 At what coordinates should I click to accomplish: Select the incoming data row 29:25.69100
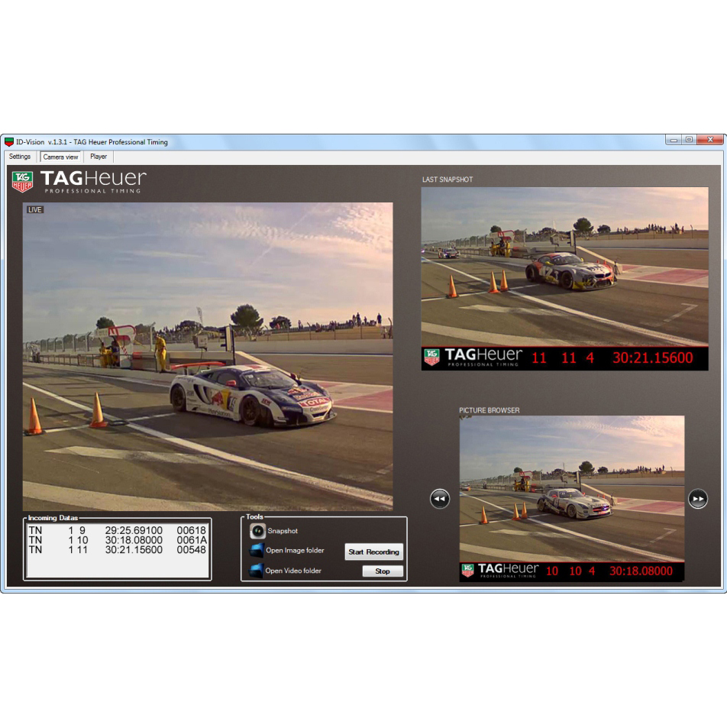[118, 530]
